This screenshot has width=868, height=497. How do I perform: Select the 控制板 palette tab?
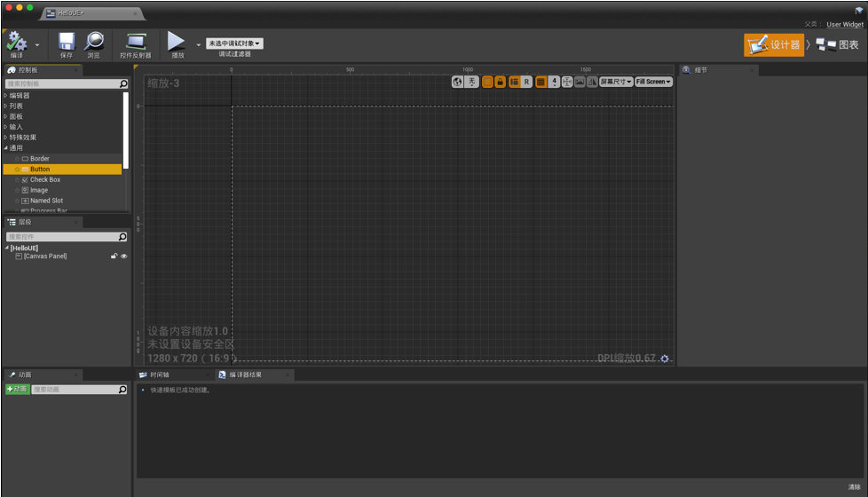coord(43,70)
